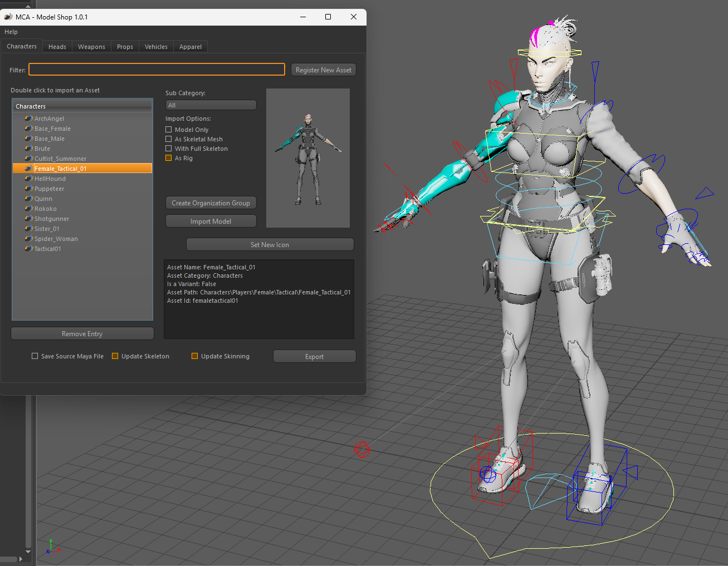
Task: Check Save Source Maya File
Action: click(35, 356)
